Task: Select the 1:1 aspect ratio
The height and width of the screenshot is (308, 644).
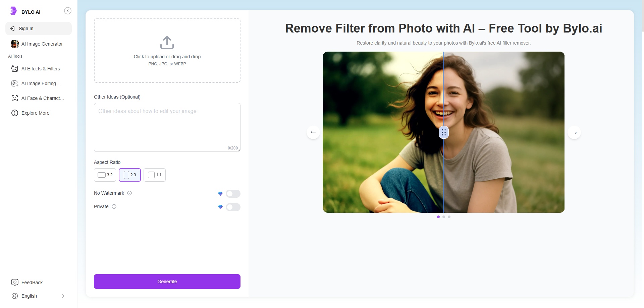Action: point(155,175)
